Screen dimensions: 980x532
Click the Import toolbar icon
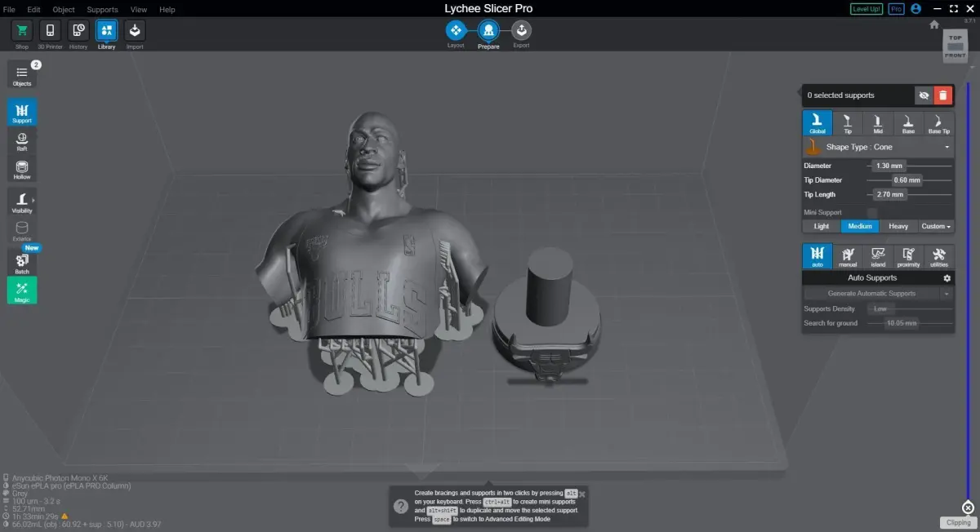135,31
